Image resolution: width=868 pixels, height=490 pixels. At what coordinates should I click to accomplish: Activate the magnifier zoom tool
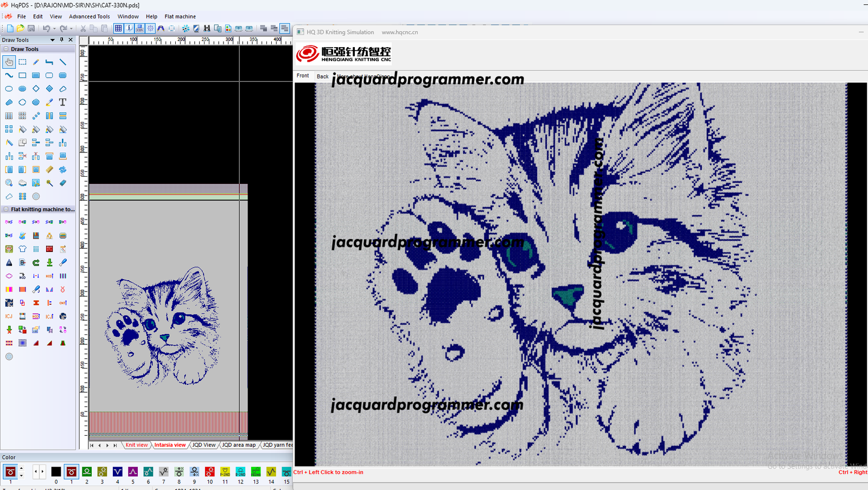point(9,183)
